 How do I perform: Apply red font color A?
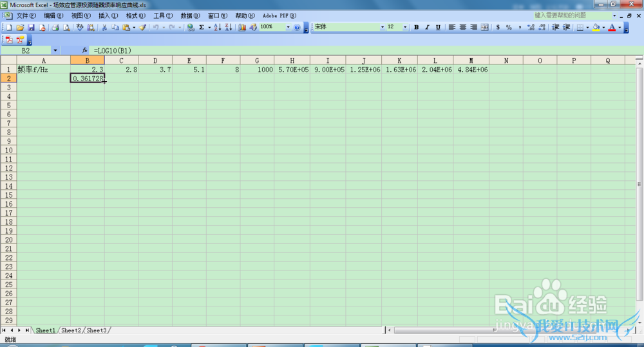coord(612,27)
